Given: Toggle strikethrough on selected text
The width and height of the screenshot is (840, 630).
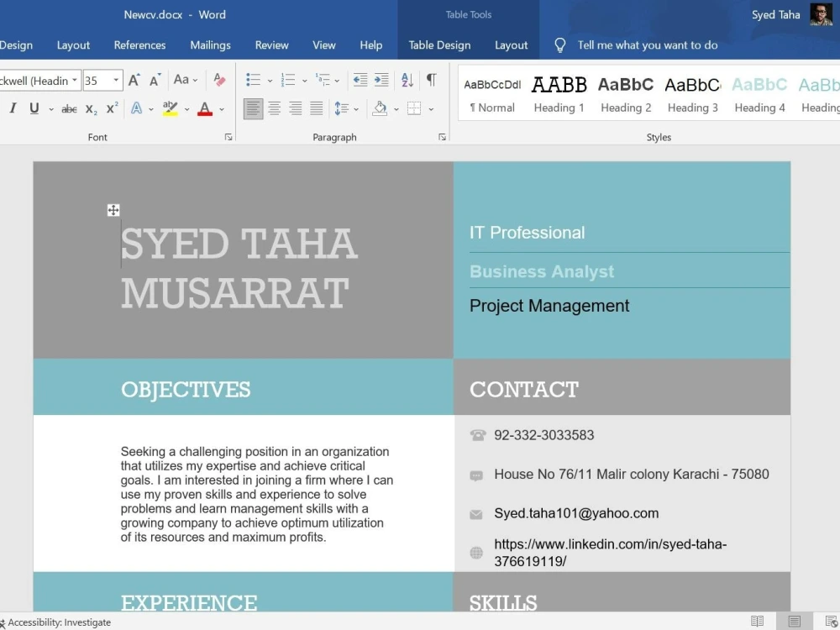Looking at the screenshot, I should [x=69, y=108].
